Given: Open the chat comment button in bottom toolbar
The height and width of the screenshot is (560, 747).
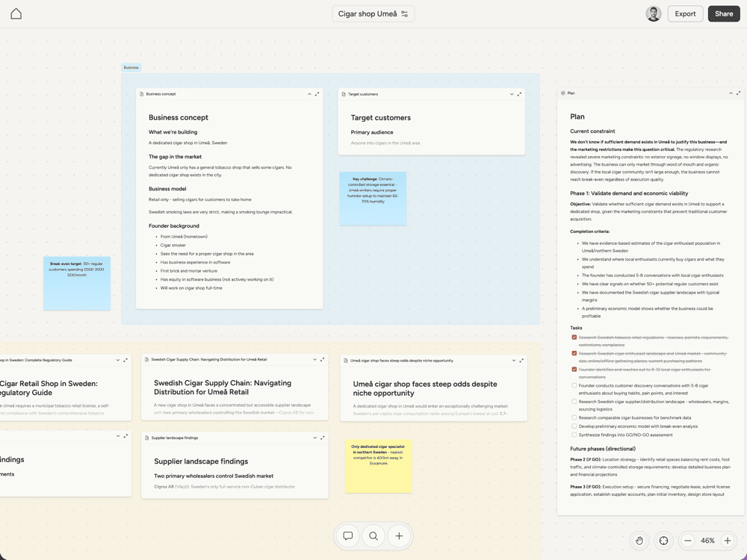Looking at the screenshot, I should point(348,536).
